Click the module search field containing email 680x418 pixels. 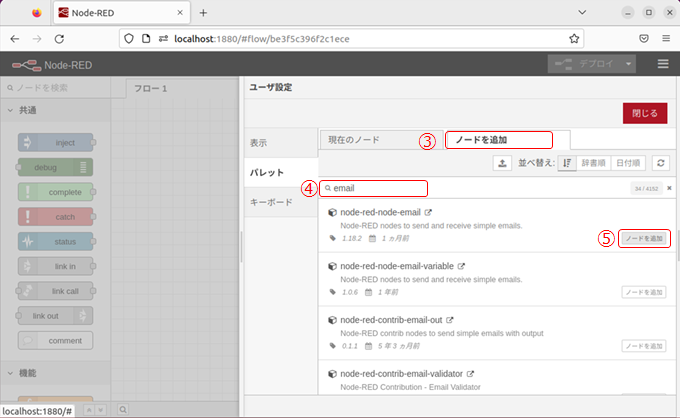click(380, 188)
